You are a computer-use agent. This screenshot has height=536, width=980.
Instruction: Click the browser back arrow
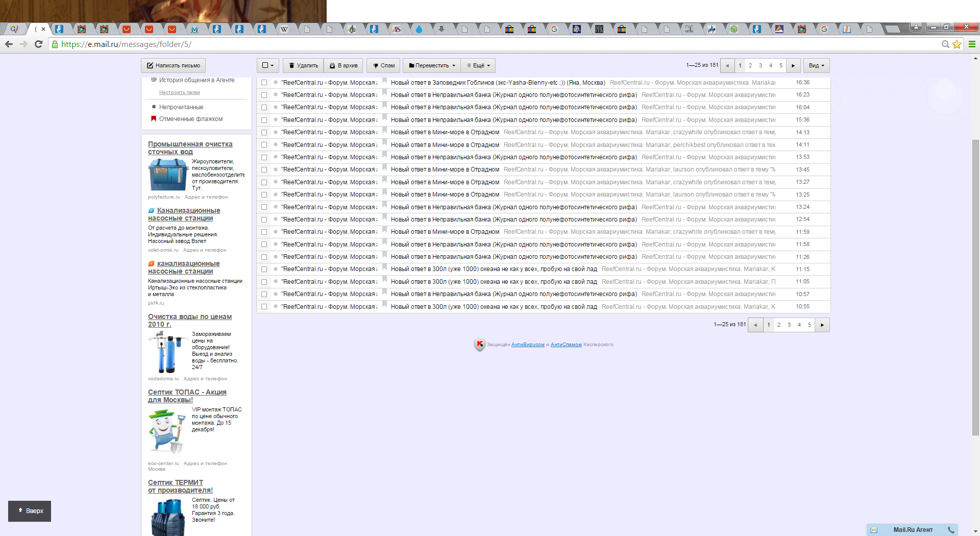pyautogui.click(x=9, y=44)
